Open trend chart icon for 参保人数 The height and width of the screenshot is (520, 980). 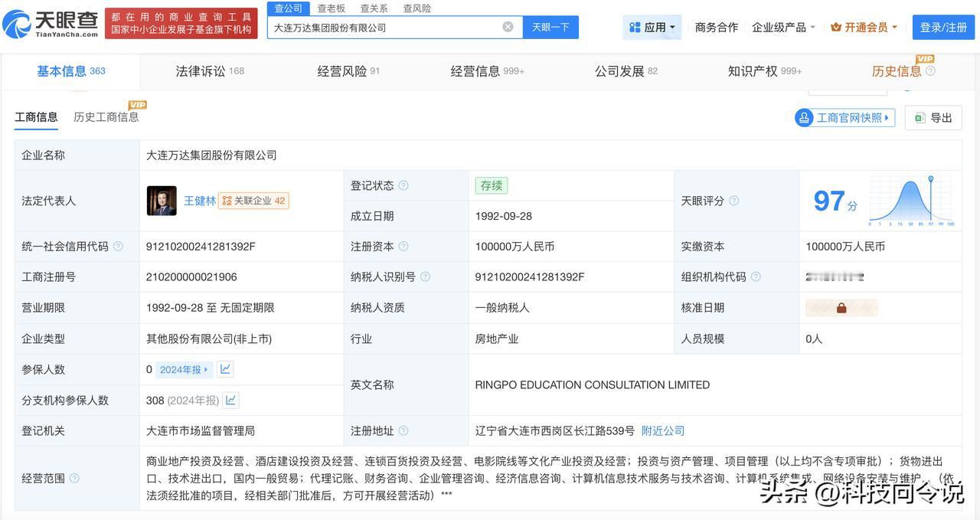tap(225, 369)
